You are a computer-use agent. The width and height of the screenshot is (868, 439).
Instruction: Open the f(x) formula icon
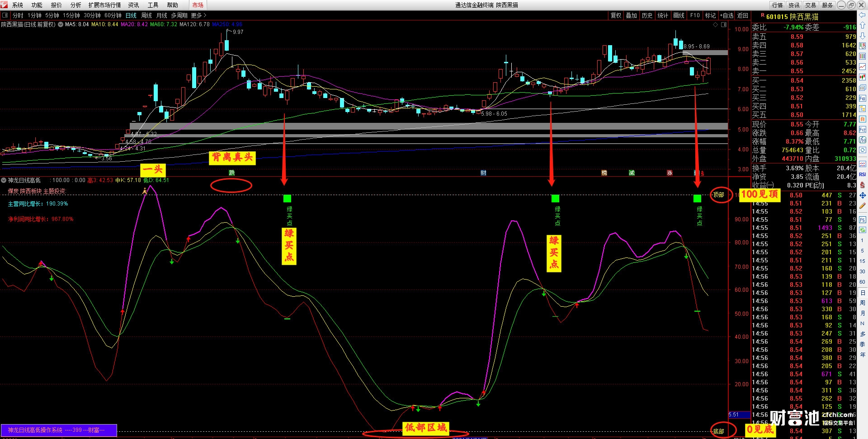pos(863,140)
